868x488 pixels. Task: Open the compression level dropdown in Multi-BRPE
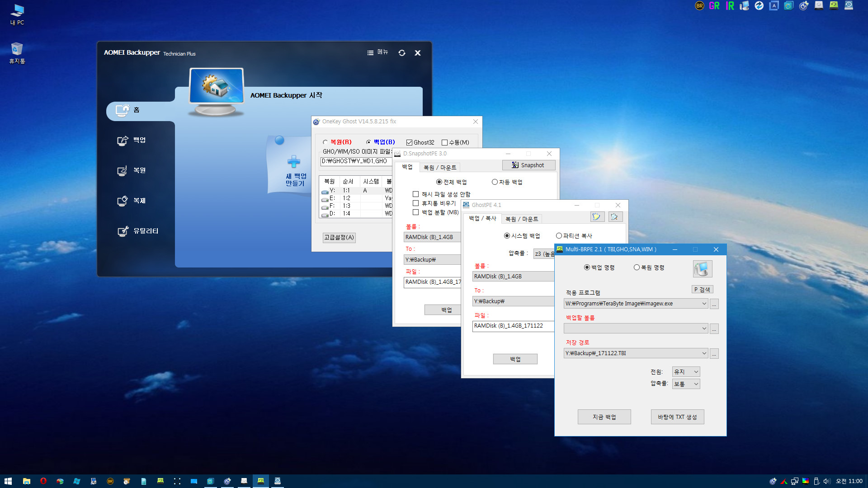click(686, 384)
